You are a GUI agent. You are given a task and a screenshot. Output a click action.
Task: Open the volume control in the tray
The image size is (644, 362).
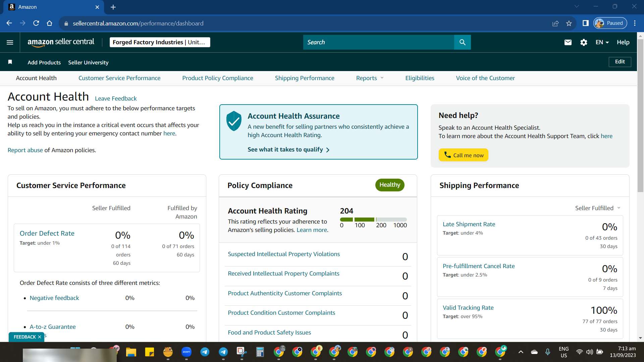589,352
